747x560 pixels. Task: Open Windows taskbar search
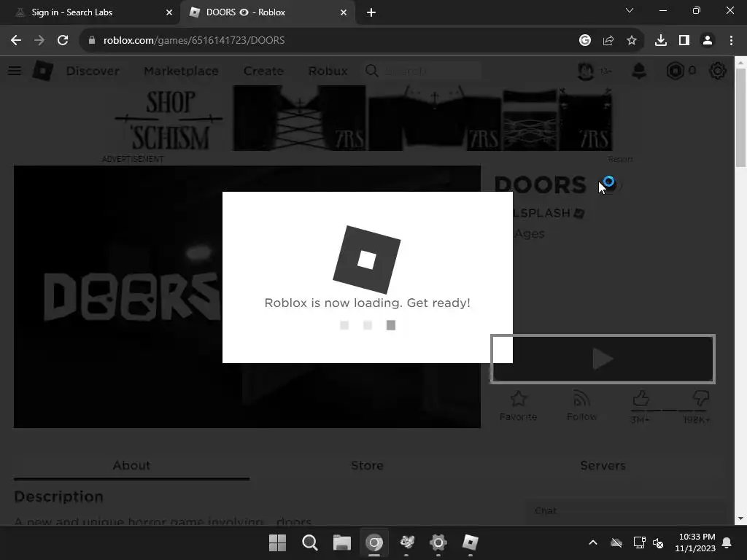(x=309, y=542)
